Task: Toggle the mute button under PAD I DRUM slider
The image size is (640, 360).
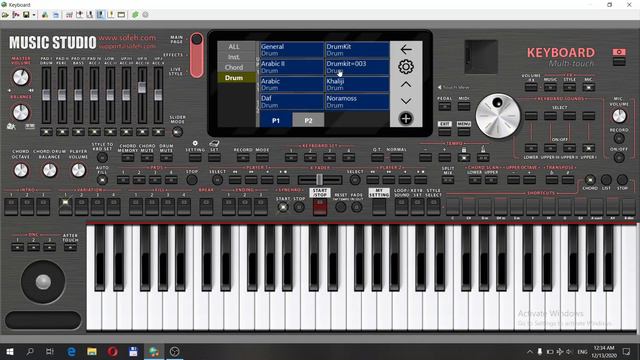Action: [46, 132]
